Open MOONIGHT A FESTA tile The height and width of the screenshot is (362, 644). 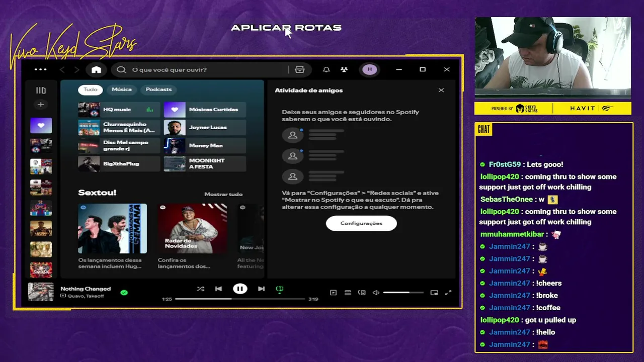pos(205,164)
